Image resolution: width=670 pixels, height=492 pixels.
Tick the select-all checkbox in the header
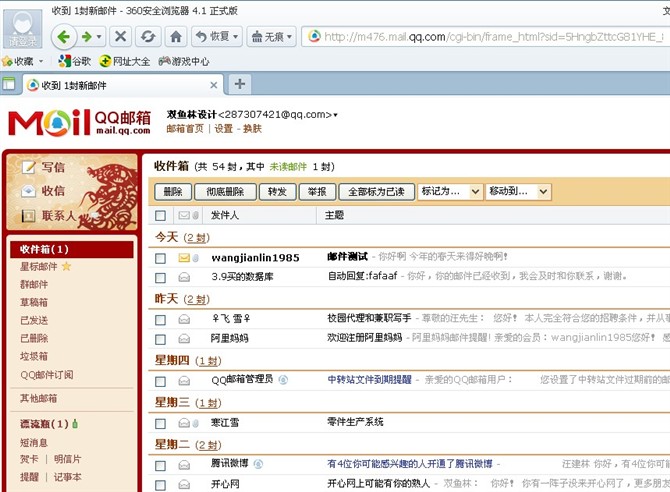pyautogui.click(x=161, y=215)
